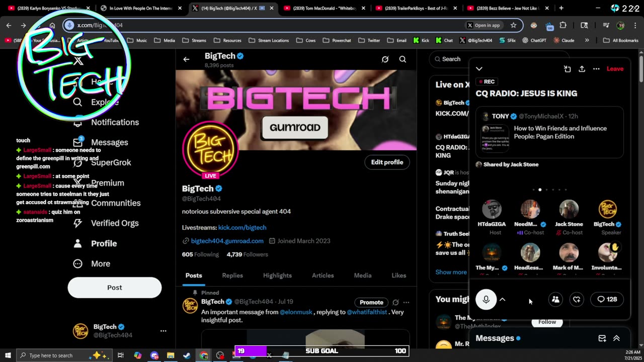Click the share Space upload icon

tap(582, 69)
